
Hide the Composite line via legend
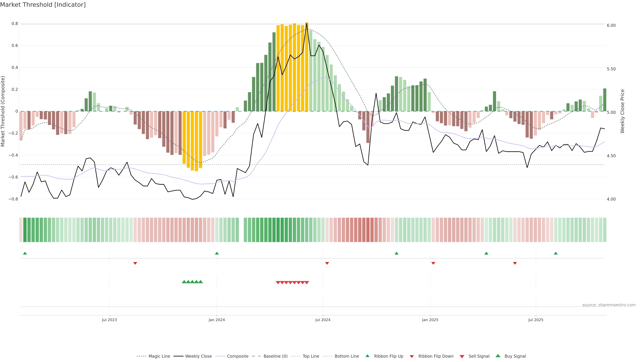point(237,356)
